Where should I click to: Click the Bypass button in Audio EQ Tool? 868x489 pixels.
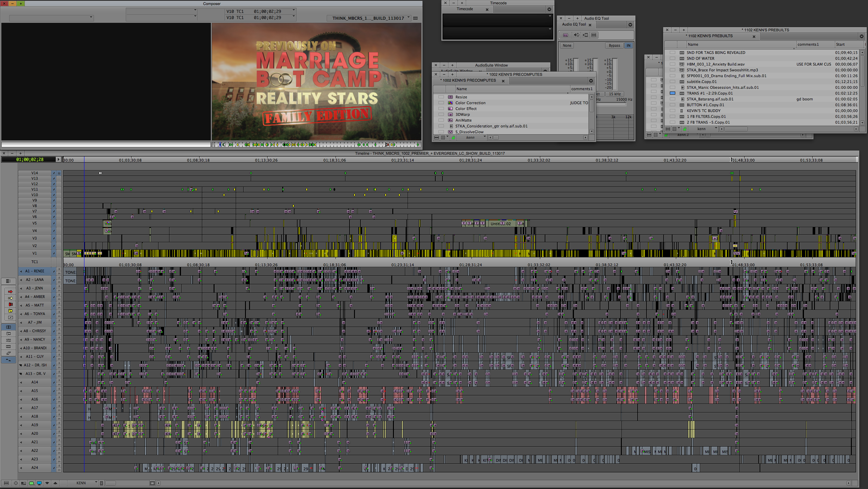pos(614,45)
